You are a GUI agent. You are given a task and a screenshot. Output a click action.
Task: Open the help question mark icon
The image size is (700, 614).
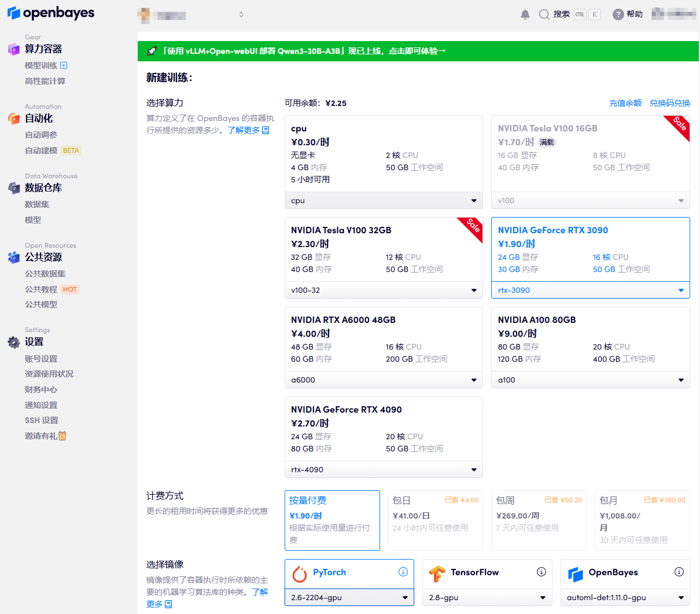coord(618,14)
